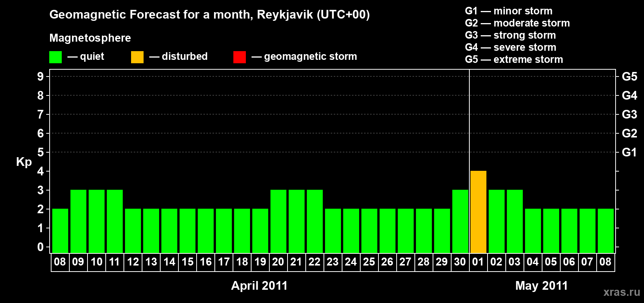Click the date label 24
This screenshot has height=303, width=644.
click(x=351, y=262)
